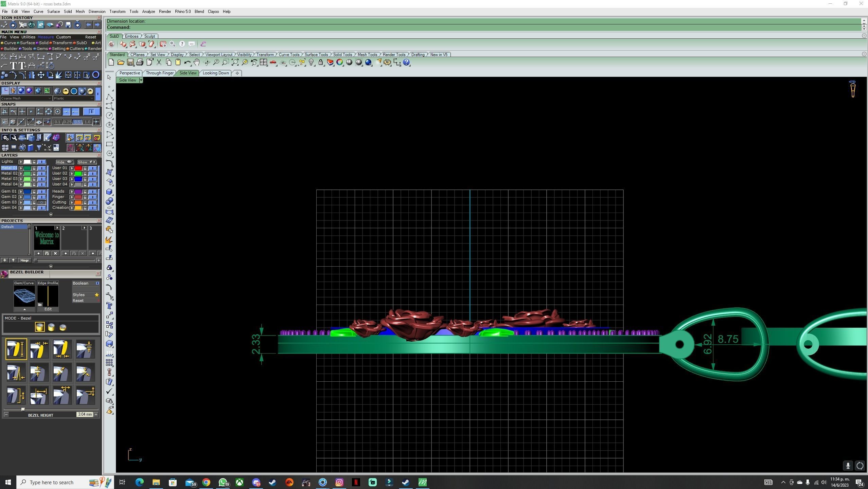Image resolution: width=868 pixels, height=489 pixels.
Task: Toggle Gem 03 layer visibility on
Action: tap(42, 202)
